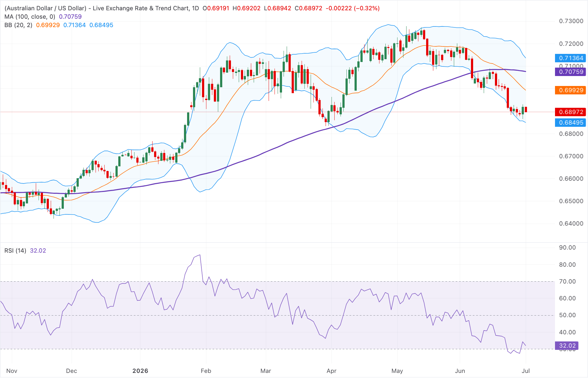Screen dimensions: 588x381
Task: Select the MA (100, close, 0) indicator label
Action: pos(30,17)
